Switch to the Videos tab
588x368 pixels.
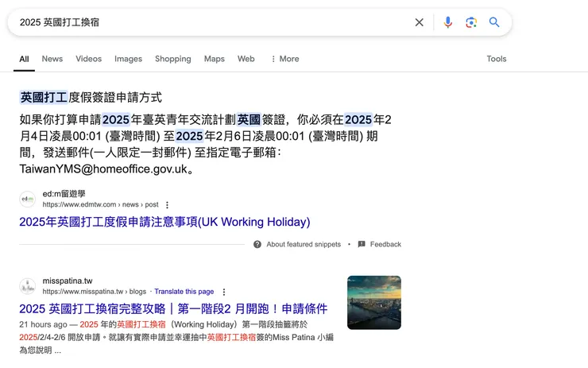(x=88, y=59)
